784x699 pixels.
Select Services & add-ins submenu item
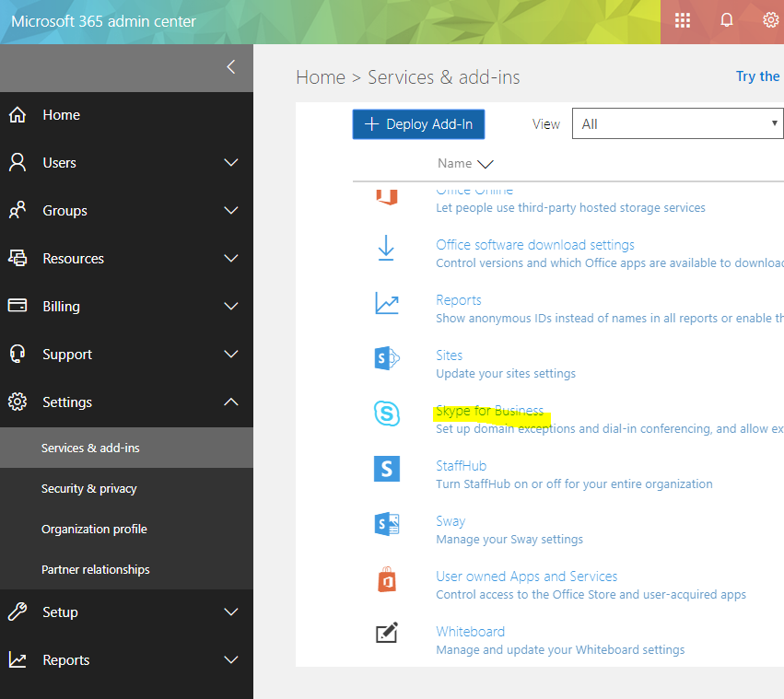point(126,448)
